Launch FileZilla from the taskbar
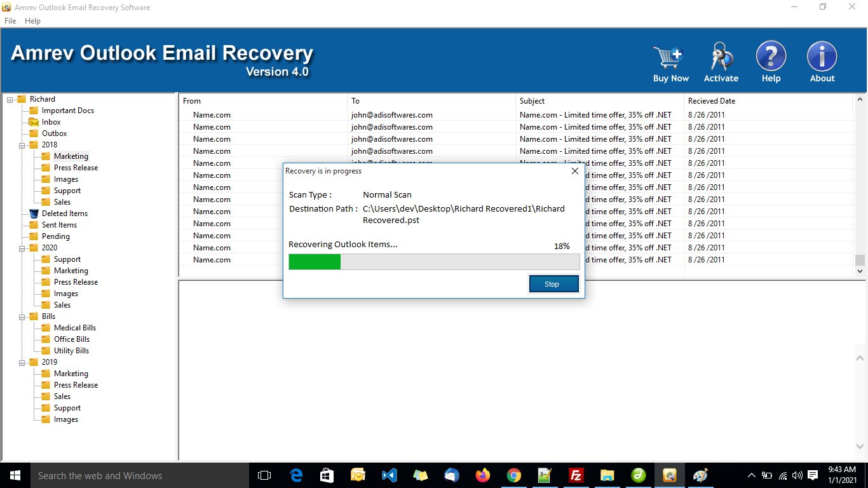The image size is (868, 488). point(575,475)
